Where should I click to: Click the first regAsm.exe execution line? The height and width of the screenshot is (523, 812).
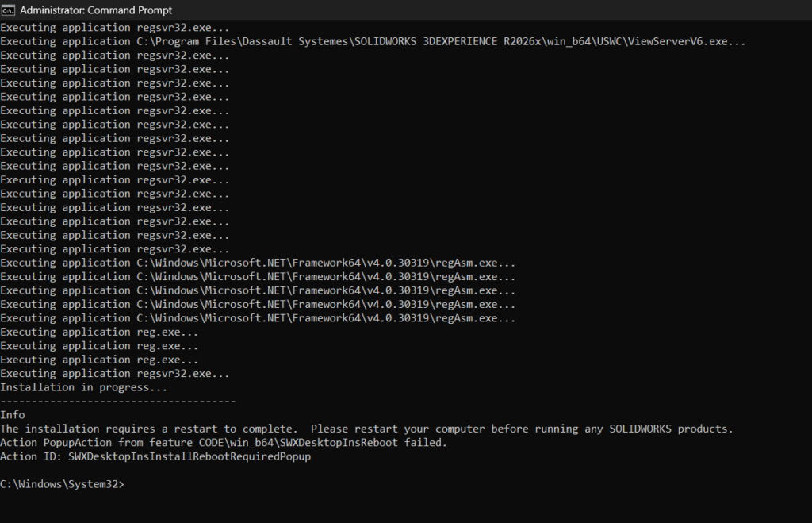pos(258,263)
